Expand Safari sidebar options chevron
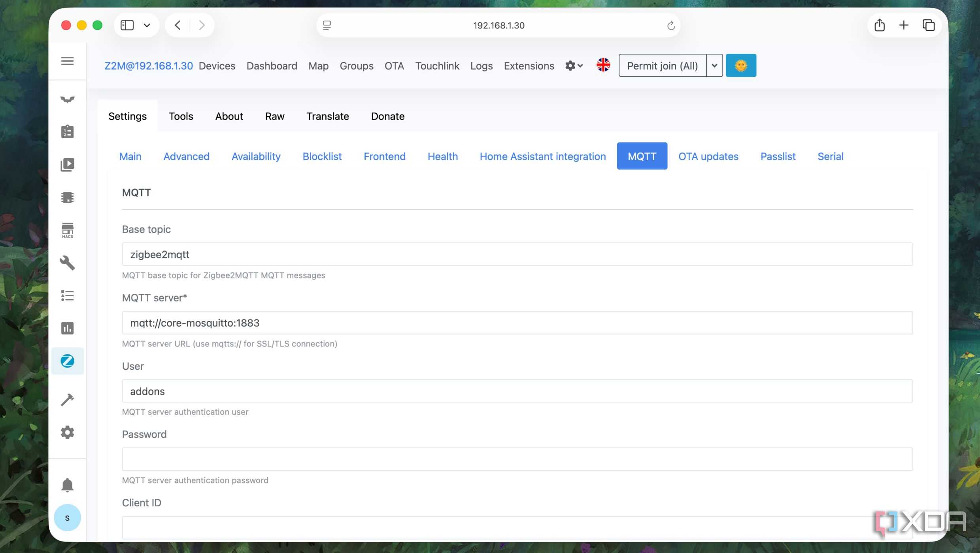The height and width of the screenshot is (553, 980). click(147, 25)
